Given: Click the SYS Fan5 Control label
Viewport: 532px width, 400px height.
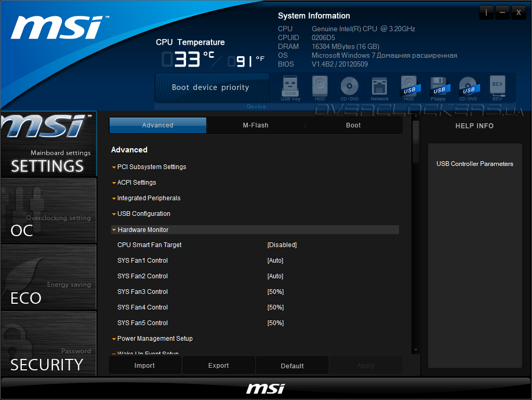Looking at the screenshot, I should pos(142,323).
